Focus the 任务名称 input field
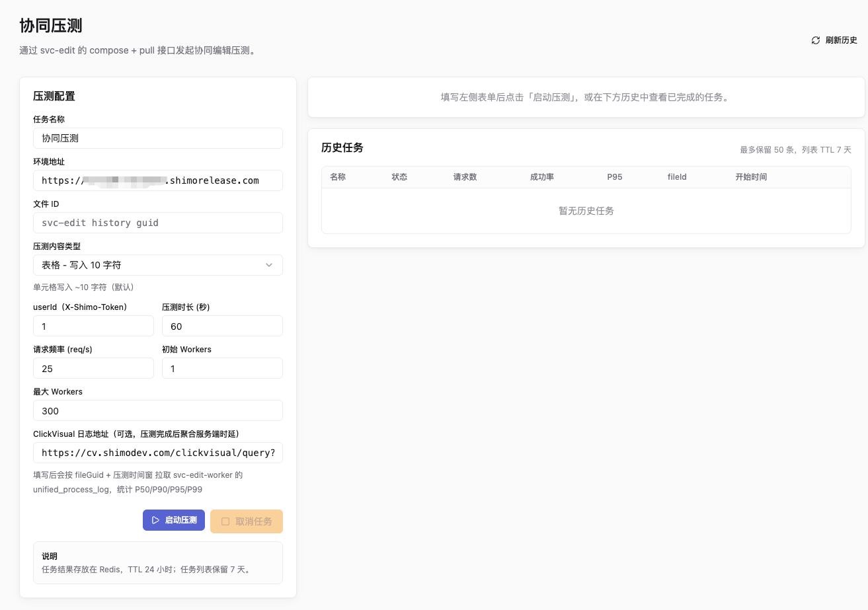Viewport: 868px width, 610px height. coord(158,138)
